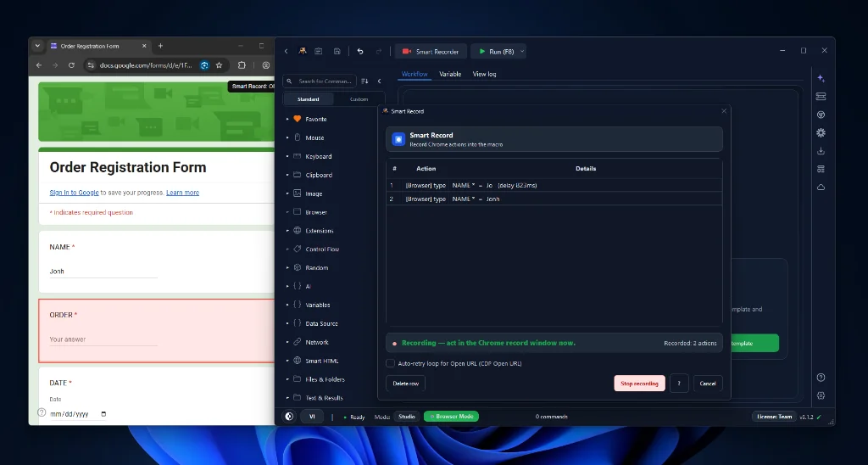This screenshot has height=465, width=868.
Task: Click Stop recording button
Action: [x=639, y=384]
